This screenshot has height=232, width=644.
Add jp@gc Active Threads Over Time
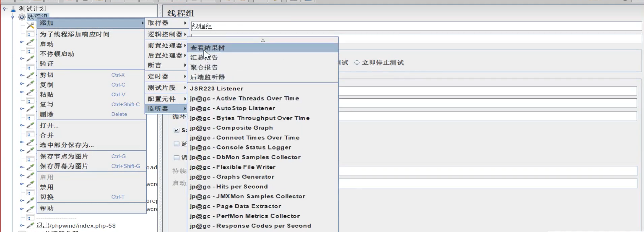point(263,98)
